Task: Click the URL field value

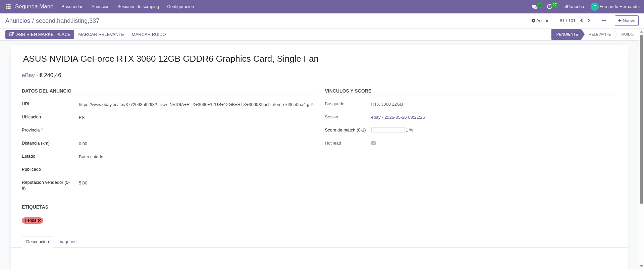Action: [x=196, y=104]
